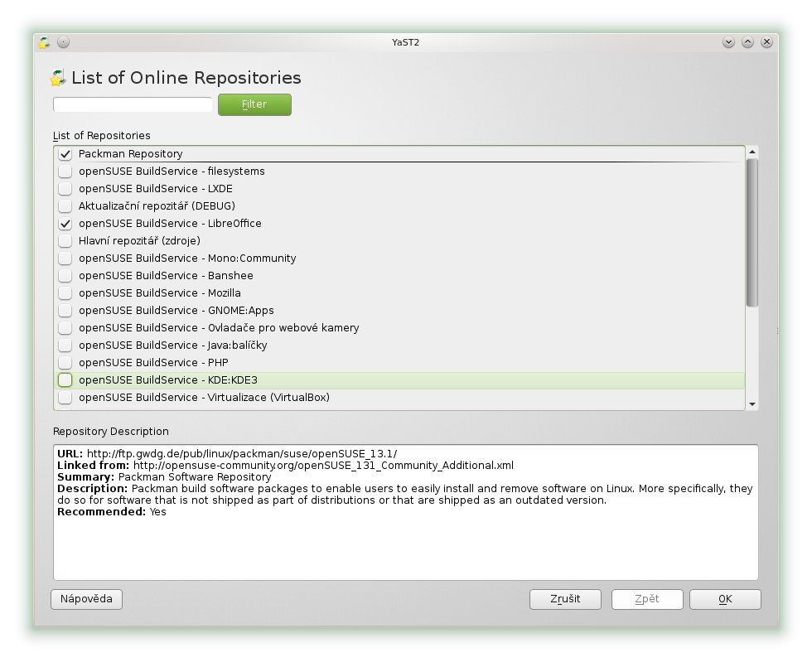Click the repository list scroll up arrow

click(752, 152)
